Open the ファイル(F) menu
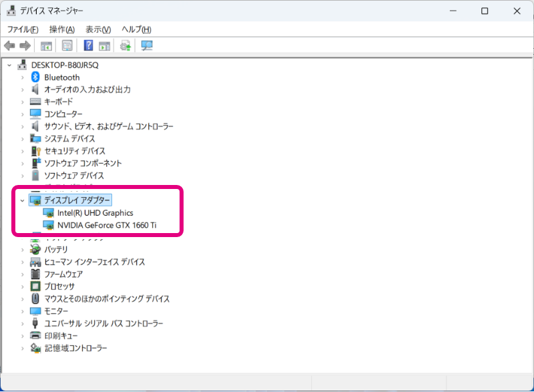534x392 pixels. (x=23, y=29)
